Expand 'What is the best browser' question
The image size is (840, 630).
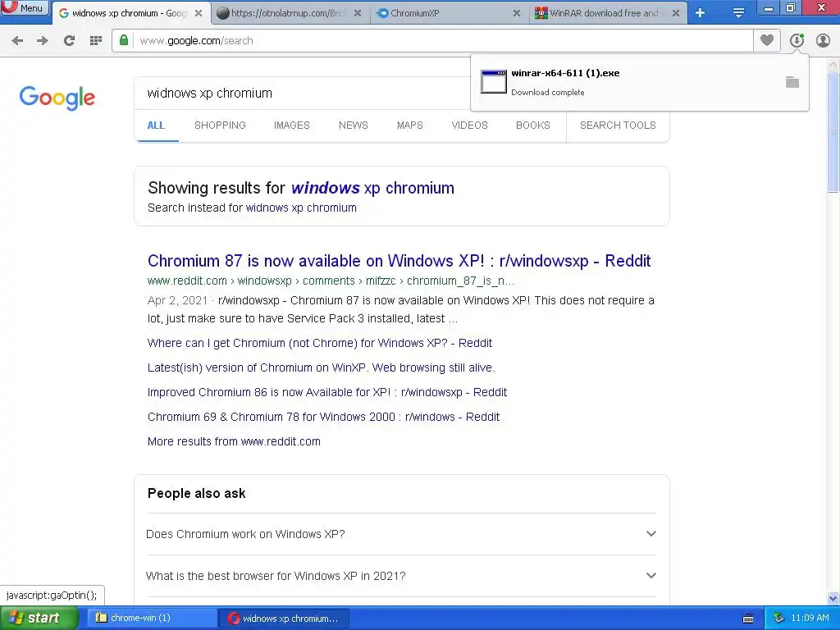click(401, 576)
